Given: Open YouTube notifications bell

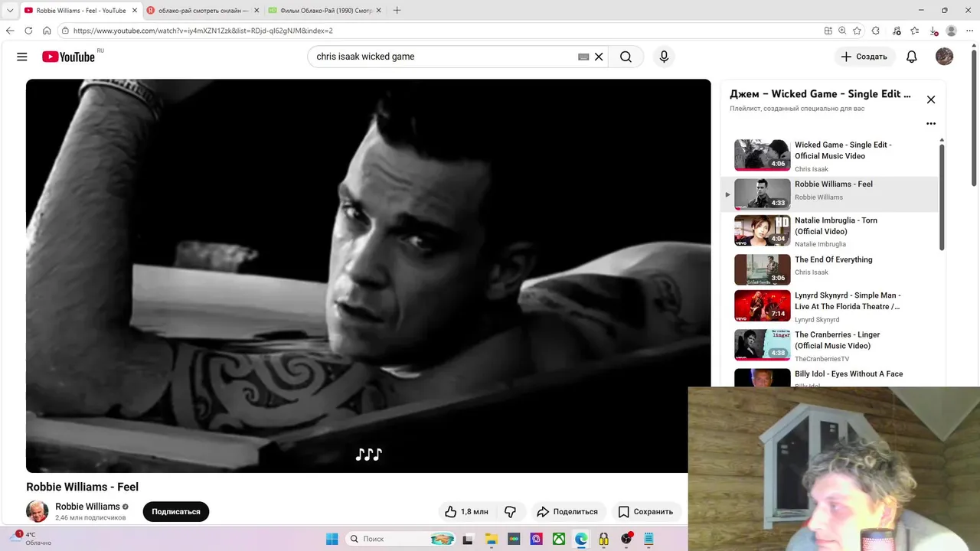Looking at the screenshot, I should tap(912, 57).
